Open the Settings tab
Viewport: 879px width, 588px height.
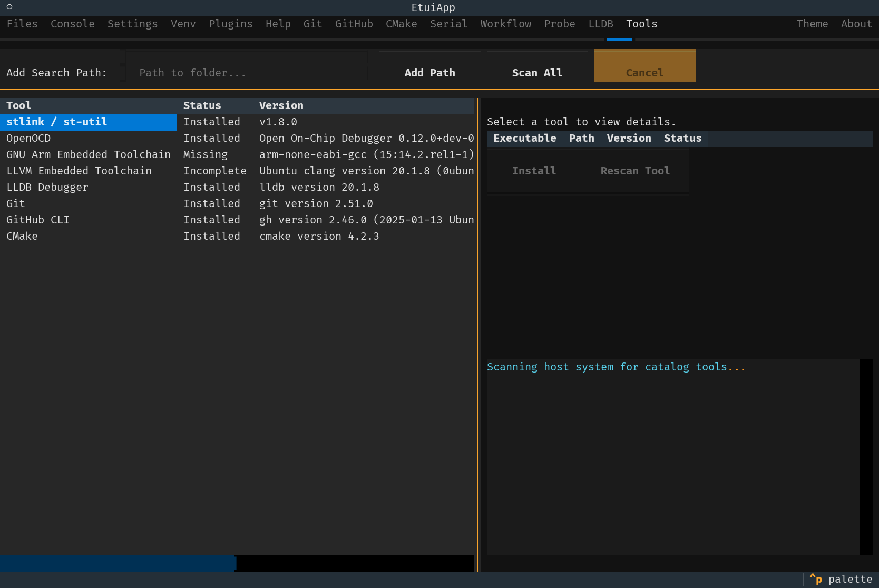[x=133, y=24]
